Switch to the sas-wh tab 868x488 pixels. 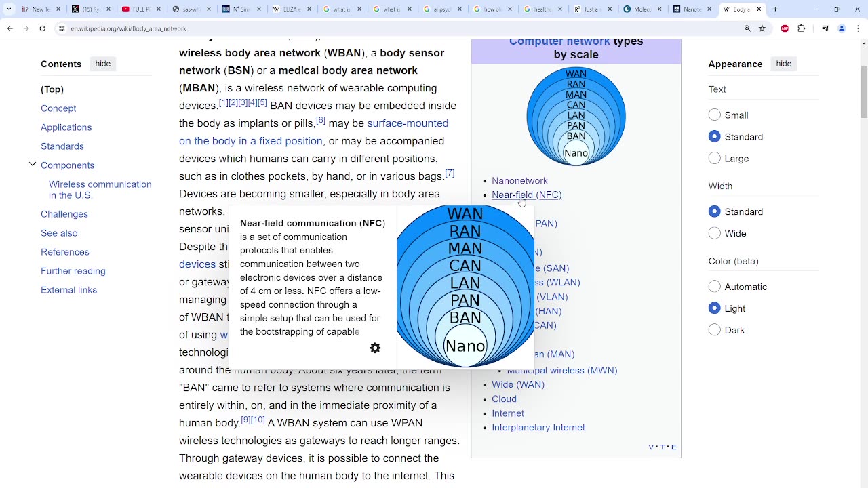pyautogui.click(x=191, y=9)
